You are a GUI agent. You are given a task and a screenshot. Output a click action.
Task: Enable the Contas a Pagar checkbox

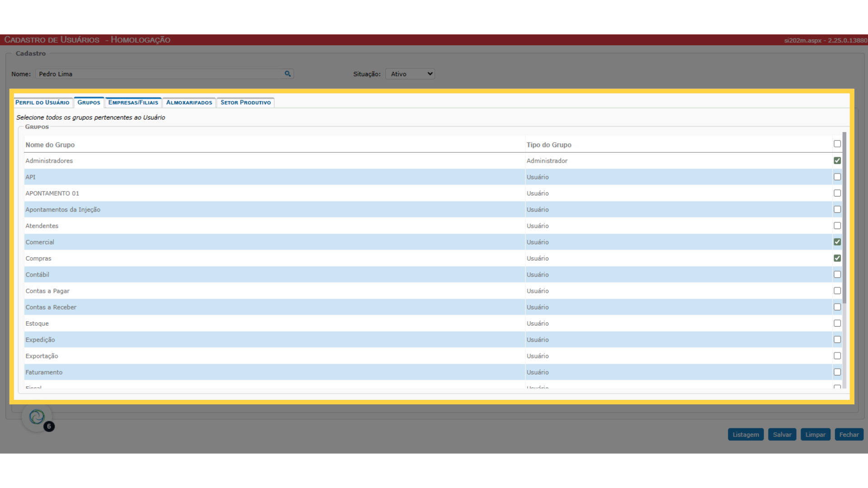click(x=837, y=291)
